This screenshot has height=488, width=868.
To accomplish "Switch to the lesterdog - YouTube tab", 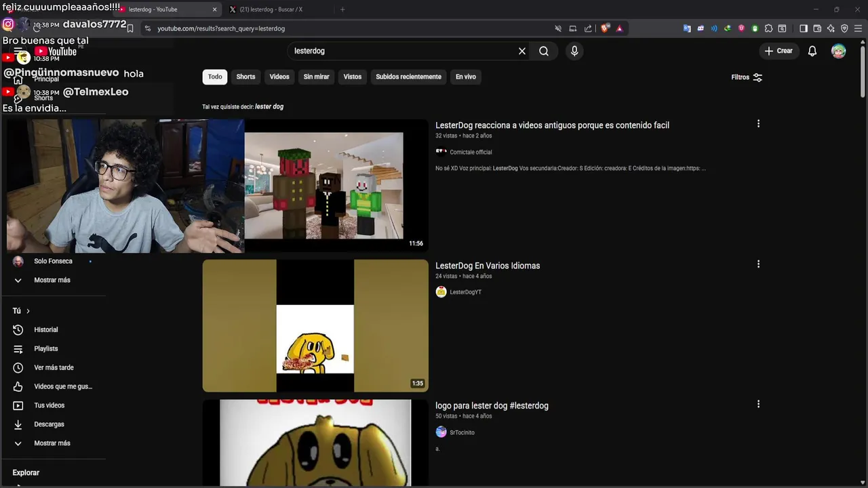I will (x=166, y=9).
